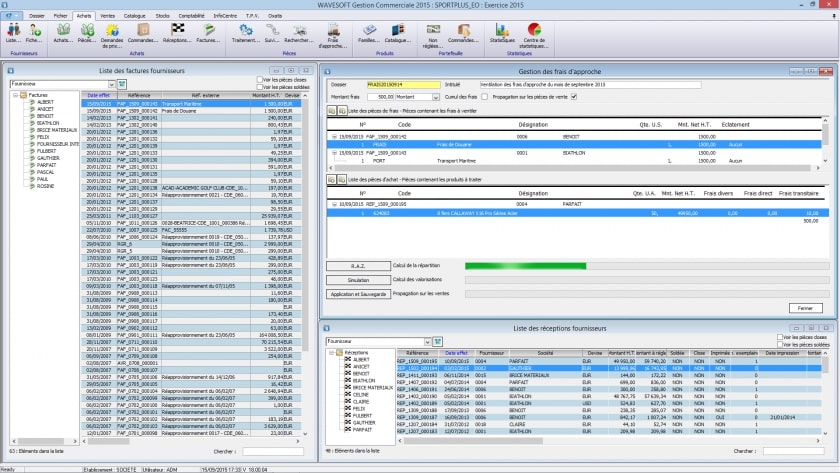The height and width of the screenshot is (473, 840).
Task: Open the Statistiques bar chart icon
Action: (502, 34)
